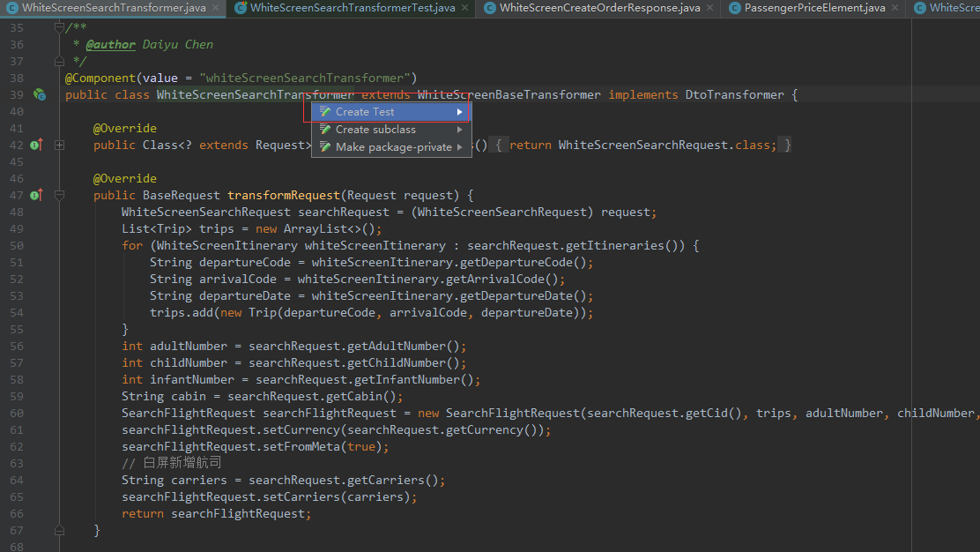980x552 pixels.
Task: Collapse the transformRequest method using the minus marker
Action: point(60,195)
